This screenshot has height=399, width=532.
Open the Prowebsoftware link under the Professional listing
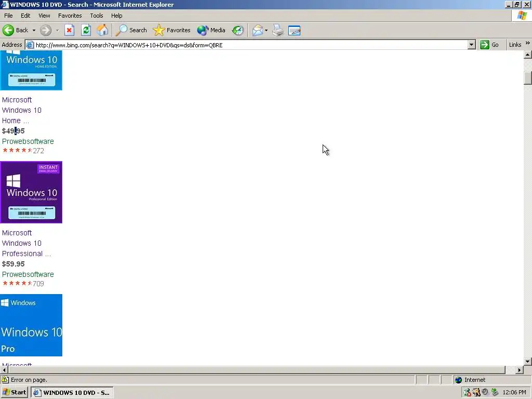pyautogui.click(x=28, y=274)
